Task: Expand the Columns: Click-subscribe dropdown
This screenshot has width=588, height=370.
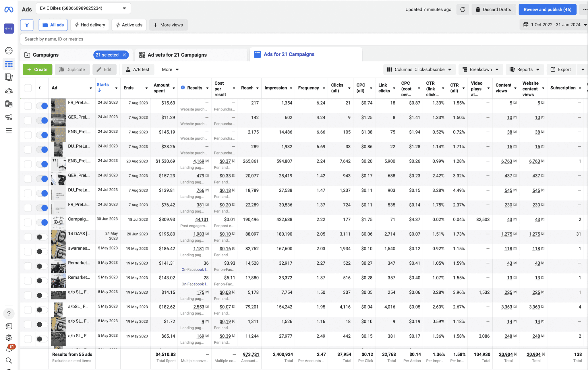Action: [419, 69]
